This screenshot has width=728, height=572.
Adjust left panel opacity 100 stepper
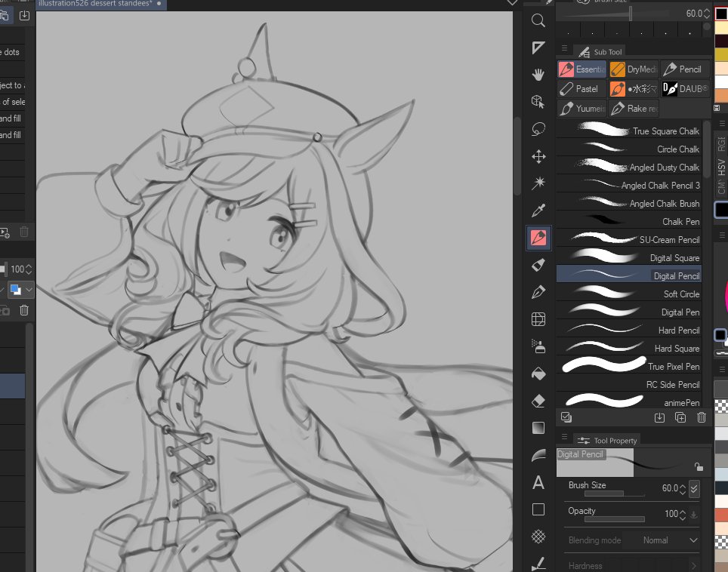pyautogui.click(x=29, y=269)
